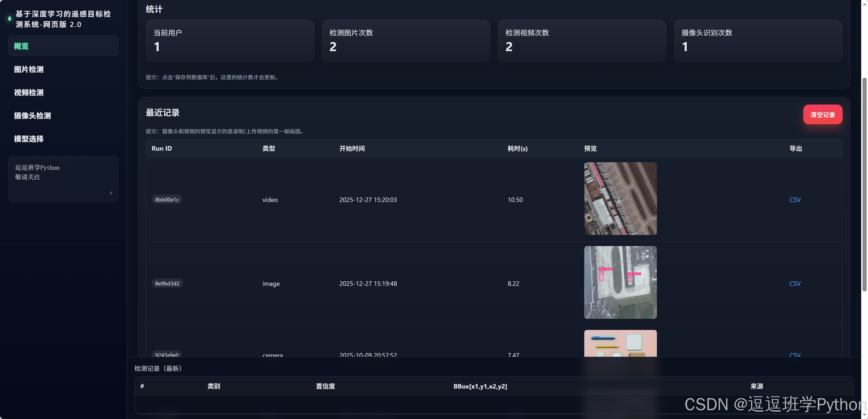Screen dimensions: 868x419
Task: Click the 最近记录 section heading
Action: [x=163, y=113]
